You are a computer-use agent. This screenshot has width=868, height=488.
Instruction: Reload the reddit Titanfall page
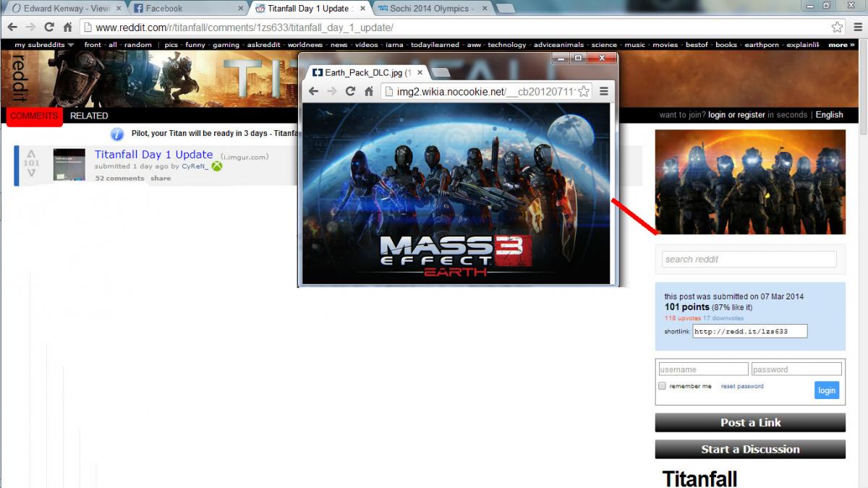point(49,27)
